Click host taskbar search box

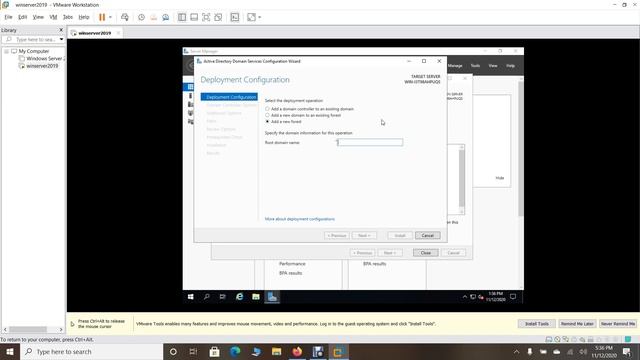(91, 351)
